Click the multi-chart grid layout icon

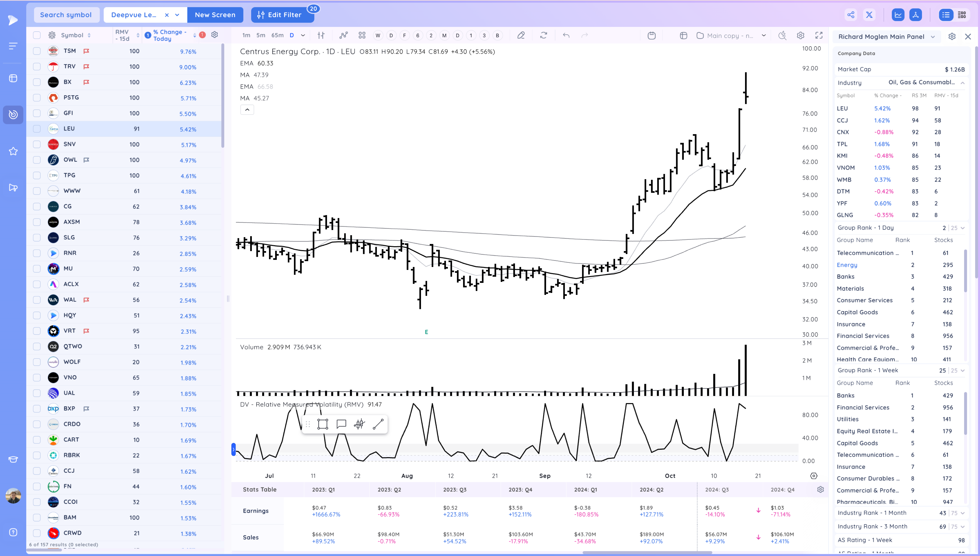[362, 35]
